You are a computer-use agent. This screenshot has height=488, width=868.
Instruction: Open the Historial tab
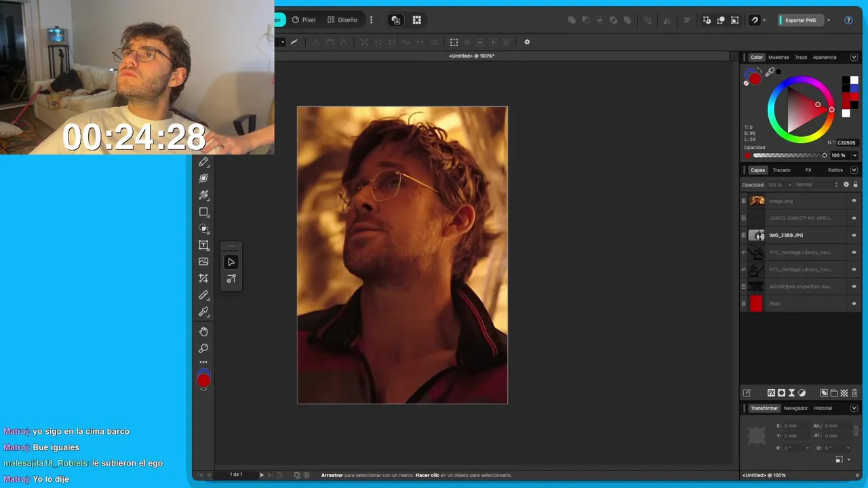823,408
